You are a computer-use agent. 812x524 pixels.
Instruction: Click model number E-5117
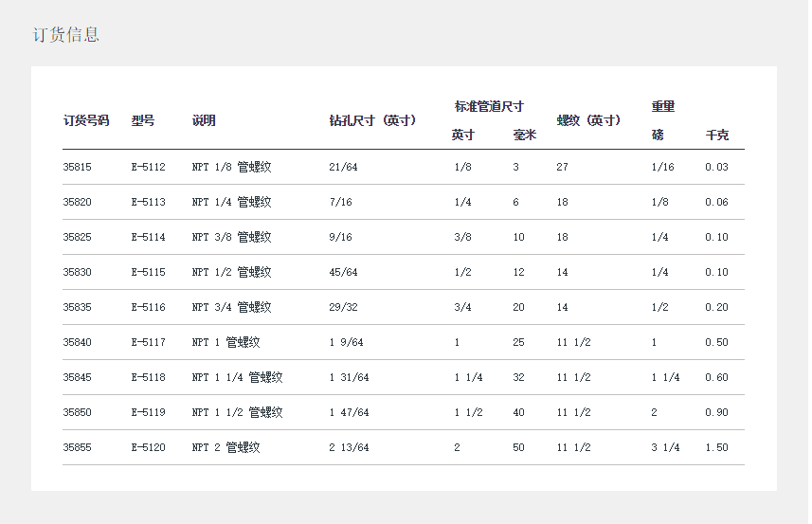(x=148, y=342)
